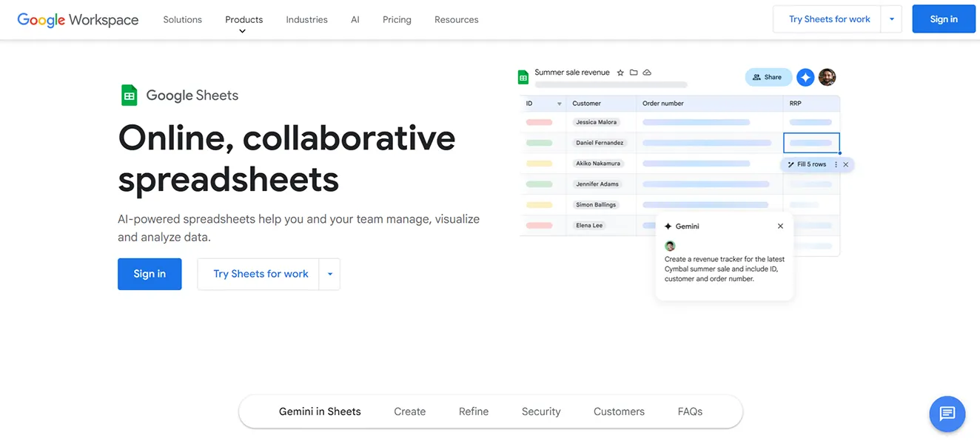
Task: Open the chat support bubble
Action: (947, 414)
